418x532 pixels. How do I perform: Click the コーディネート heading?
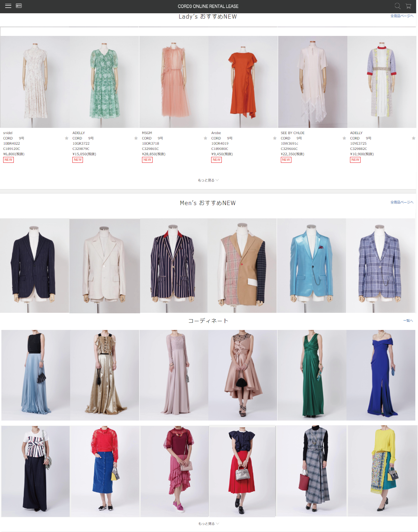tap(208, 321)
